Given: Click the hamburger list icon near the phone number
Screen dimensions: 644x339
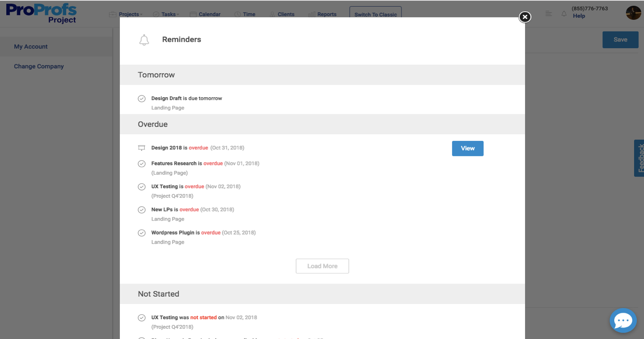Looking at the screenshot, I should [x=548, y=14].
